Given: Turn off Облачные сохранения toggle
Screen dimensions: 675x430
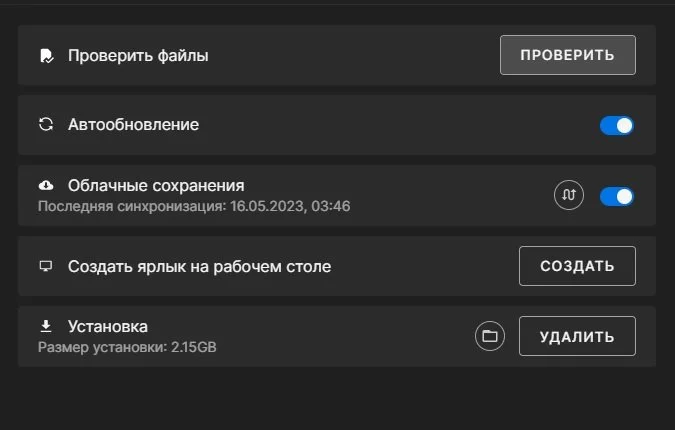Looking at the screenshot, I should point(617,197).
